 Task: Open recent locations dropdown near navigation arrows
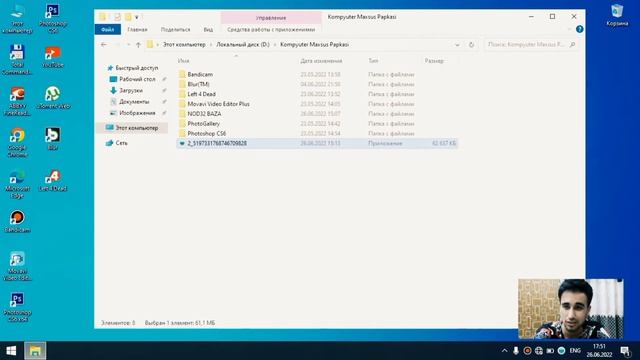129,45
